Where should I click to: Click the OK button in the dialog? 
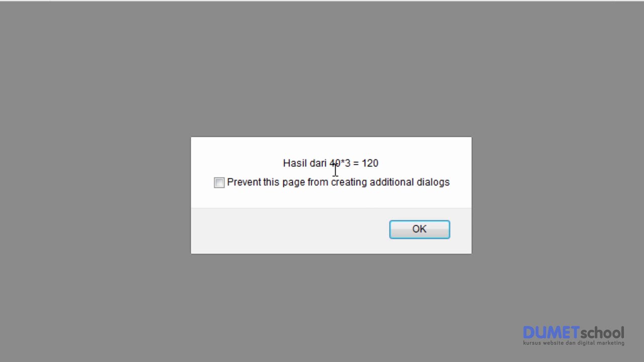tap(420, 229)
